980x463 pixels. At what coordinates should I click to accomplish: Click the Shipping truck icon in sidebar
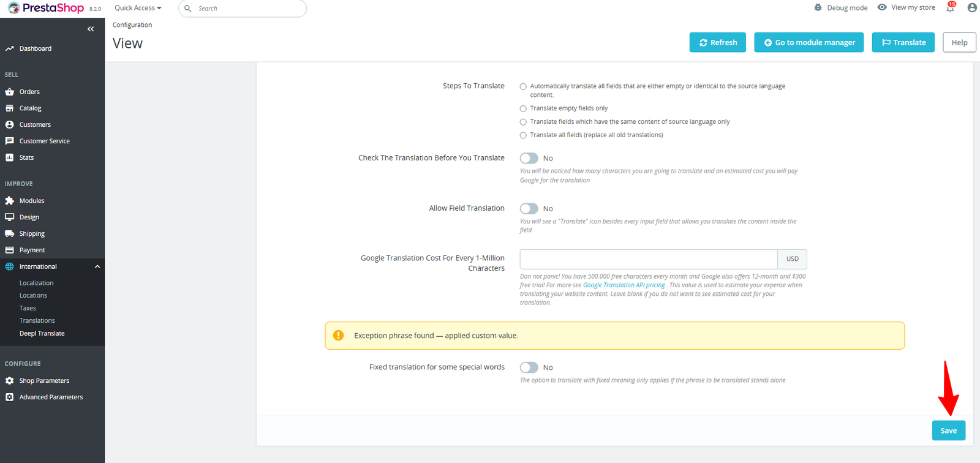tap(9, 234)
